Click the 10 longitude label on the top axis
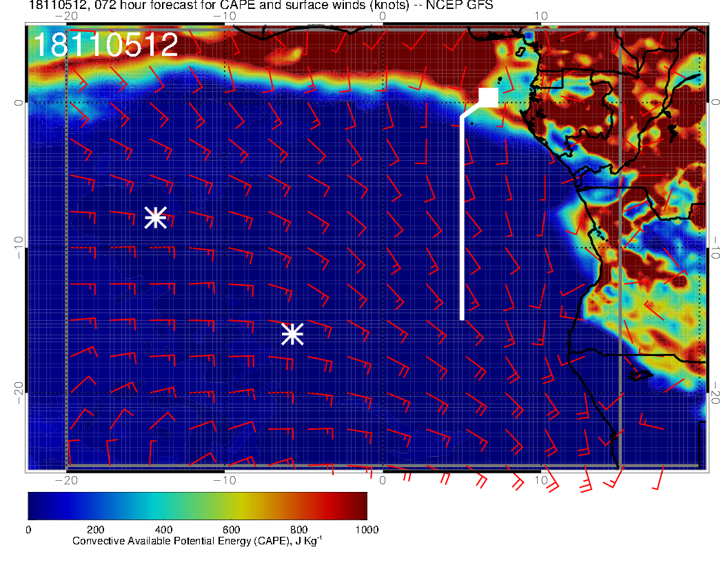Viewport: 728px width, 563px height. click(x=541, y=15)
